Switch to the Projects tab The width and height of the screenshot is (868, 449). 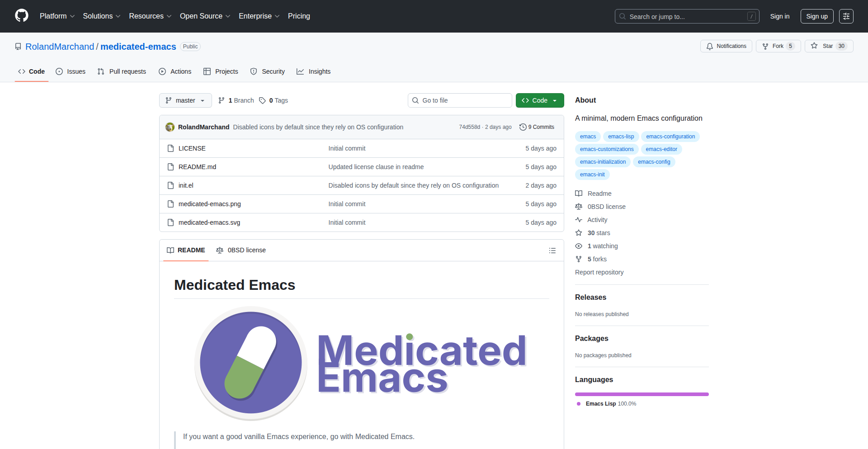click(x=221, y=71)
